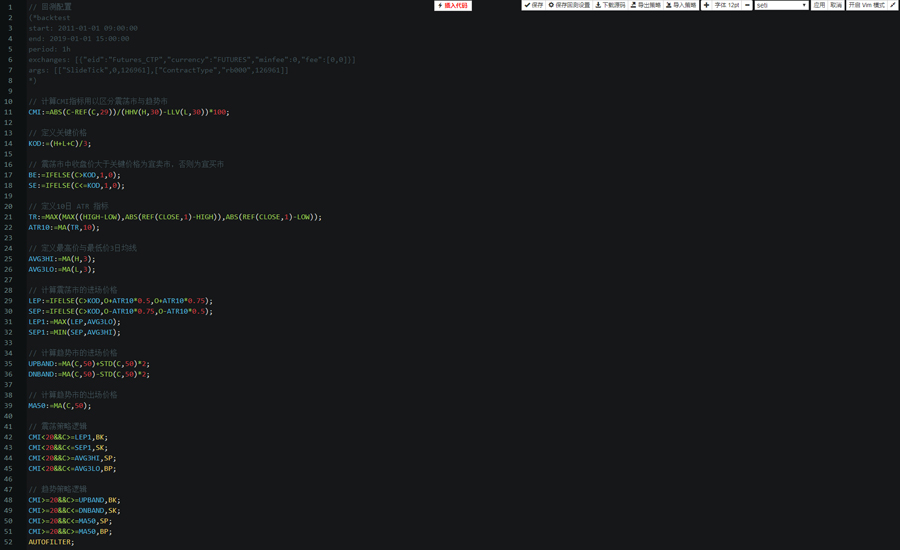Place cursor on AUTOFILTER line
Viewport: 900px width, 550px height.
click(51, 542)
